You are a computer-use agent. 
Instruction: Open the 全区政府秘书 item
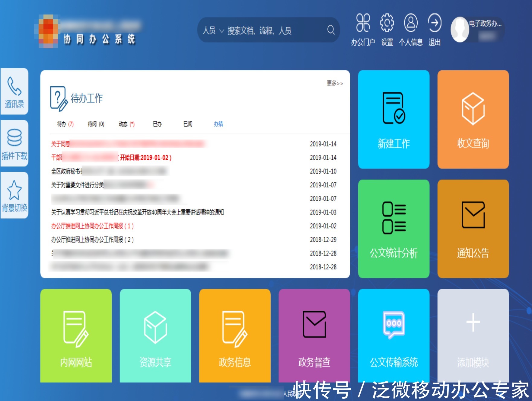109,171
